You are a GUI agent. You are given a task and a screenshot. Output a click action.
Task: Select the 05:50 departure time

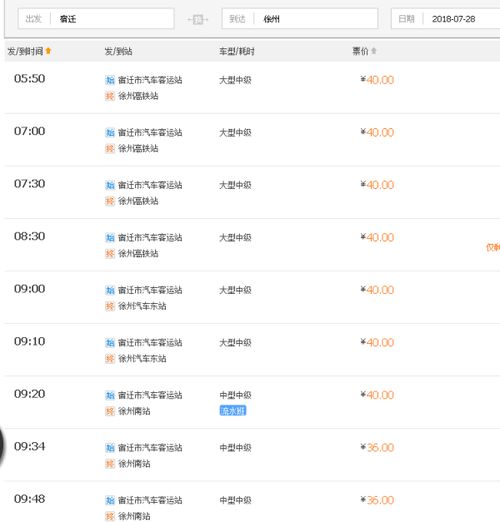pyautogui.click(x=30, y=79)
